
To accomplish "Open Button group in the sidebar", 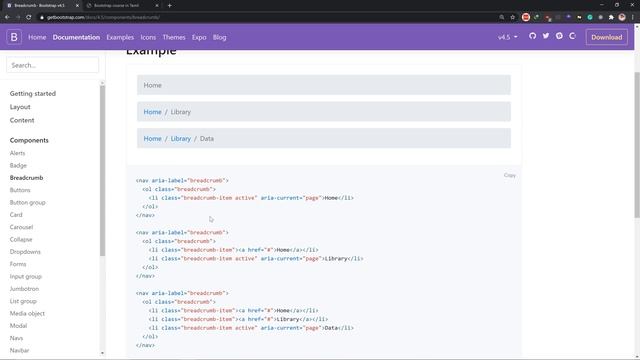I will click(x=27, y=202).
